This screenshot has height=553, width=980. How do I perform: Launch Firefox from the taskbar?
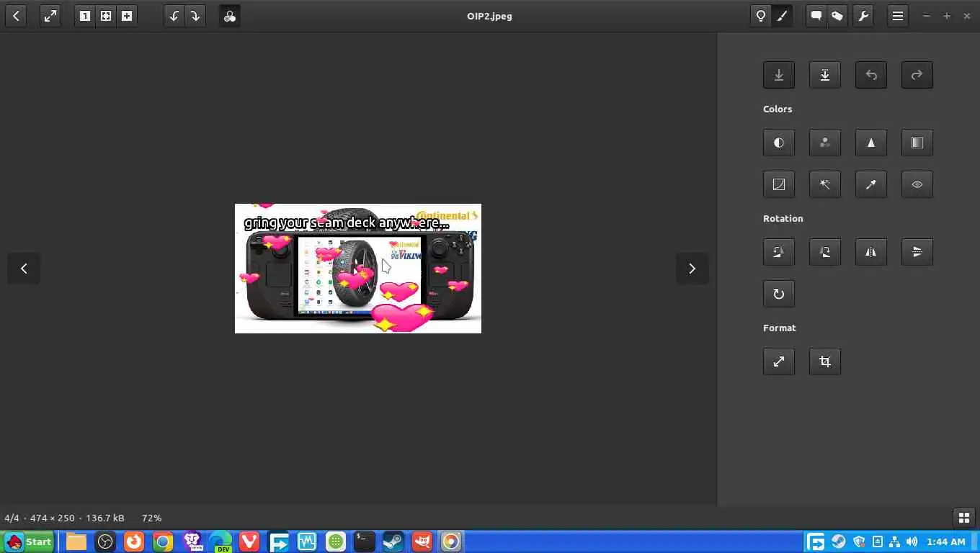pyautogui.click(x=134, y=541)
